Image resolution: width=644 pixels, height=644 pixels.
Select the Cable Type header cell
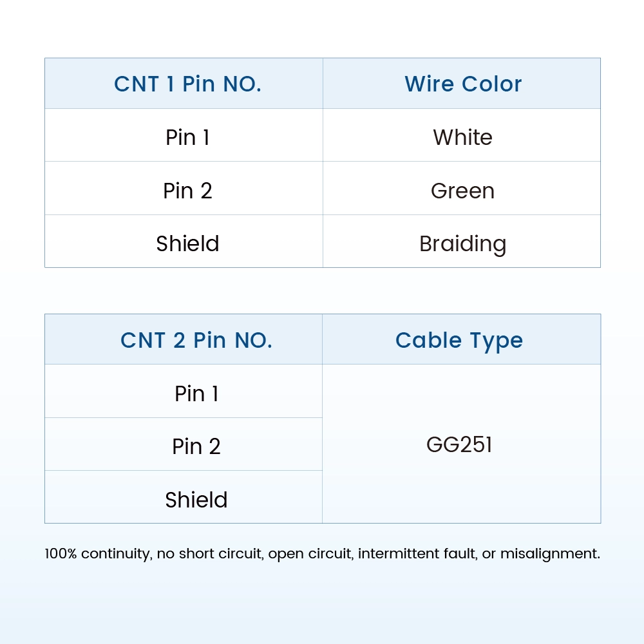click(x=462, y=339)
